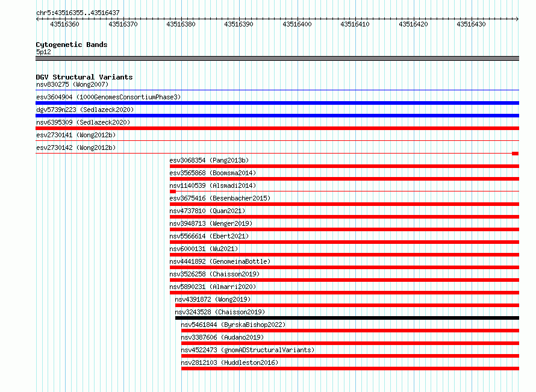The image size is (536, 392).
Task: Click the small red block on esv2730142 track
Action: [x=515, y=154]
